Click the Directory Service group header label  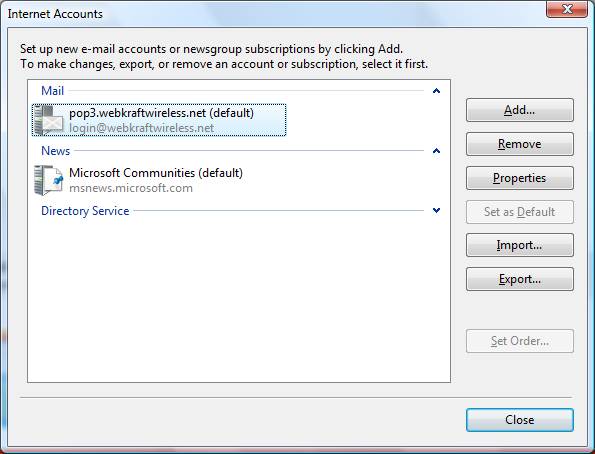(x=85, y=211)
